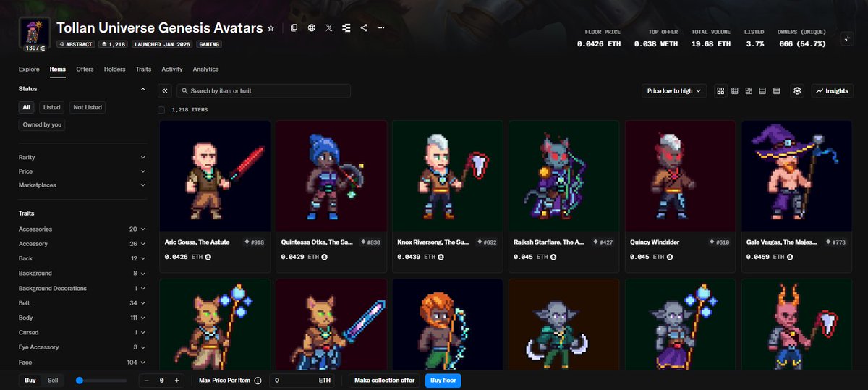Open the Explore tab
The height and width of the screenshot is (390, 868).
(x=29, y=69)
